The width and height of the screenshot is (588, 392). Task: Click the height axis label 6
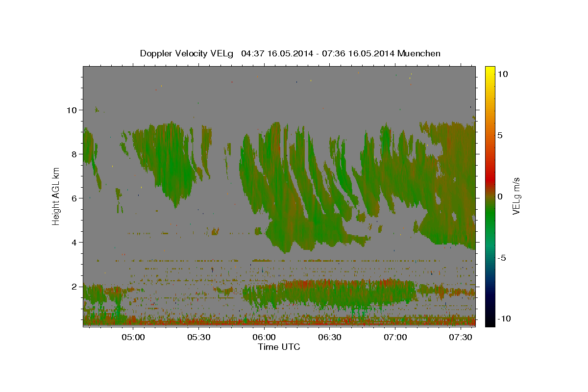coord(74,198)
